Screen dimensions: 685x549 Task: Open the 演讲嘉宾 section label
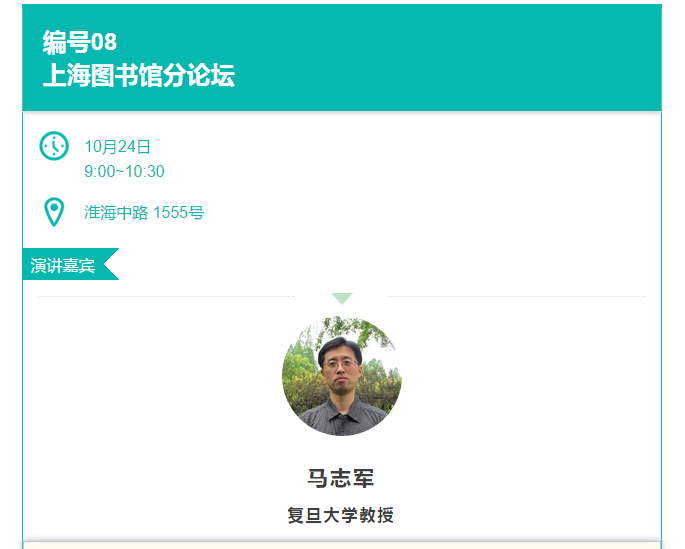coord(63,265)
